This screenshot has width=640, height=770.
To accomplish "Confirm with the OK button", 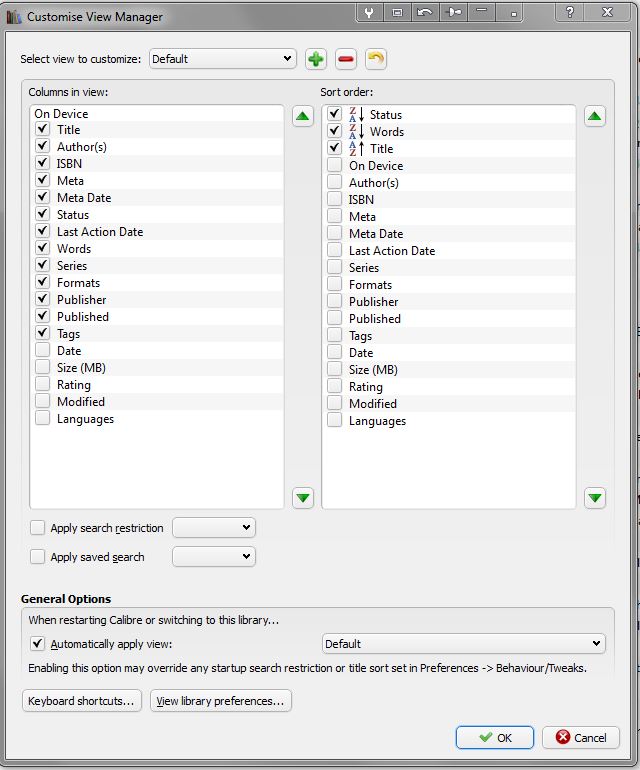I will tap(495, 737).
